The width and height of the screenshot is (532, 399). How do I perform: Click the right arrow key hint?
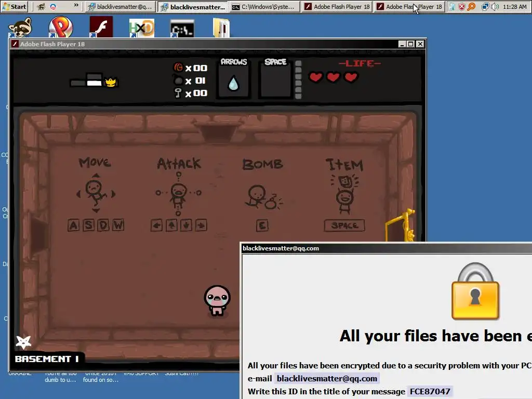pyautogui.click(x=201, y=225)
